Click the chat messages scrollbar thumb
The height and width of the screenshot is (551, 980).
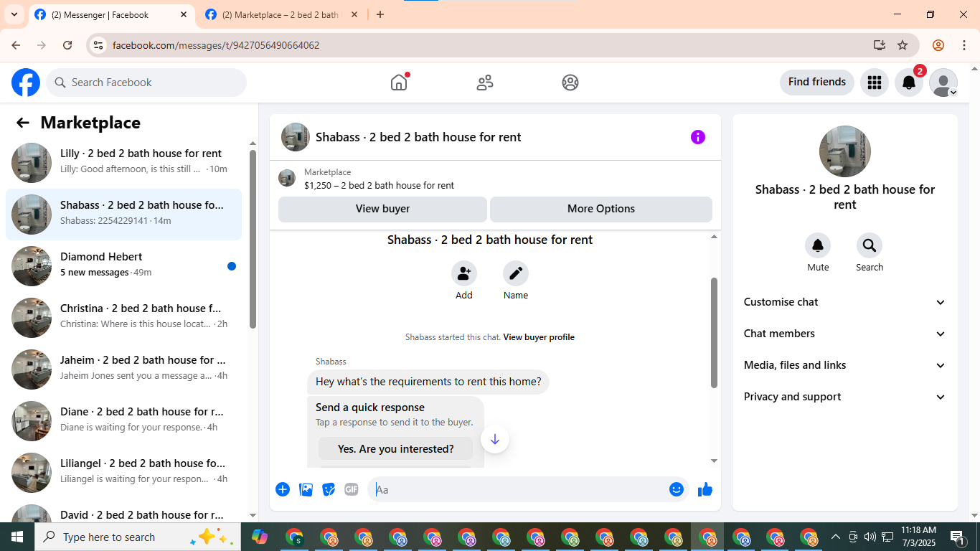(714, 333)
